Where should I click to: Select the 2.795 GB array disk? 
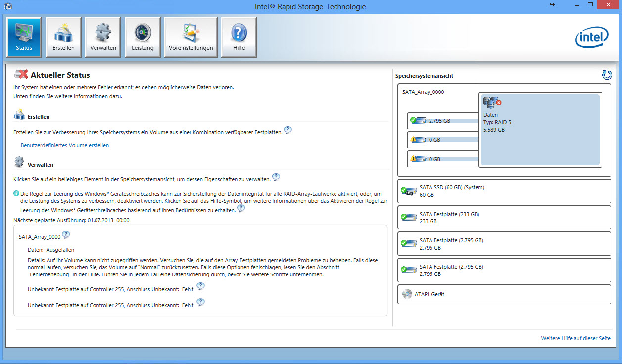tap(443, 121)
